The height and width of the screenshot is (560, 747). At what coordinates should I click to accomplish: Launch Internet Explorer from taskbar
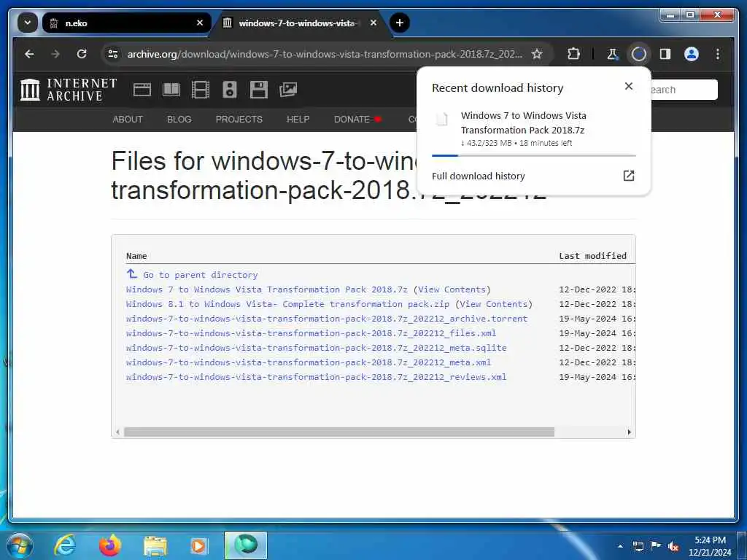tap(64, 545)
